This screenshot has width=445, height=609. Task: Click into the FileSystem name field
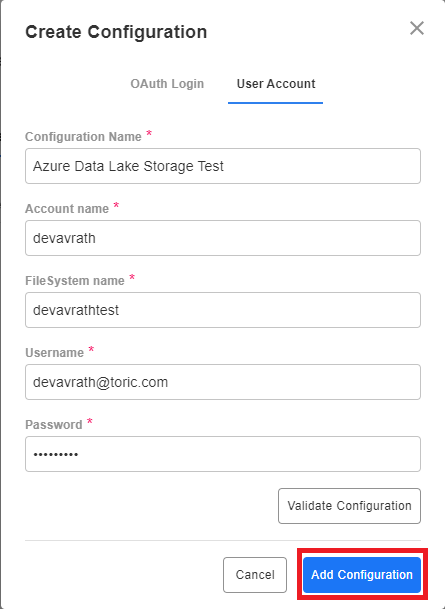click(223, 310)
